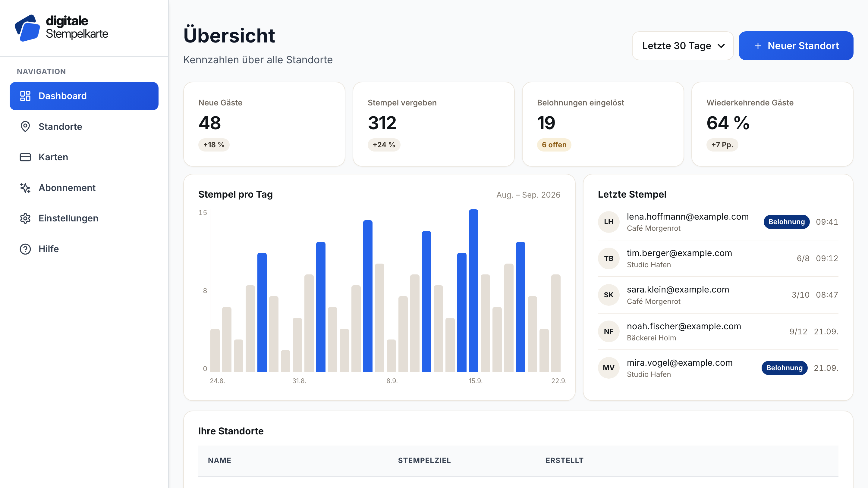Click the plus icon in Neuer Standort
This screenshot has height=488, width=868.
point(758,46)
